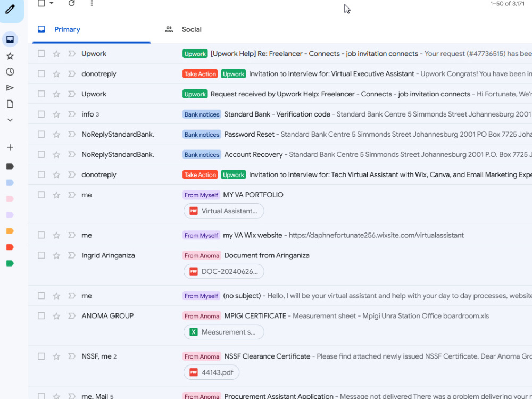Image resolution: width=532 pixels, height=399 pixels.
Task: Open the lavender label in sidebar
Action: click(x=10, y=215)
